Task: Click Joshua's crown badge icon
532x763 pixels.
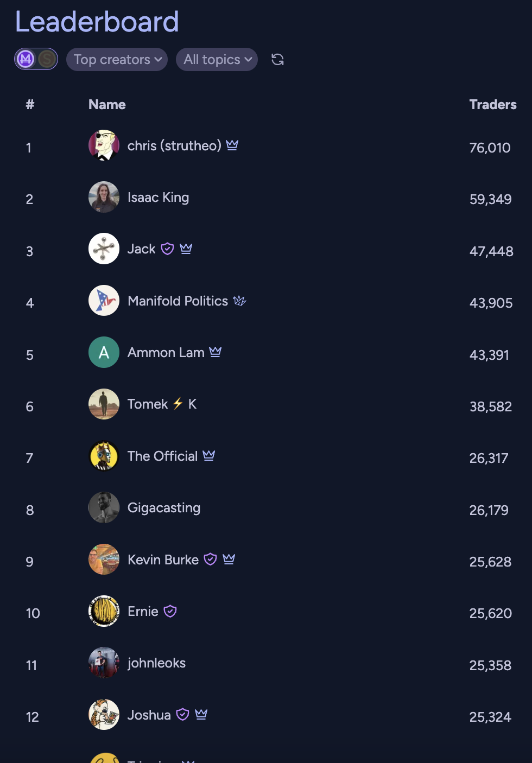Action: (201, 714)
